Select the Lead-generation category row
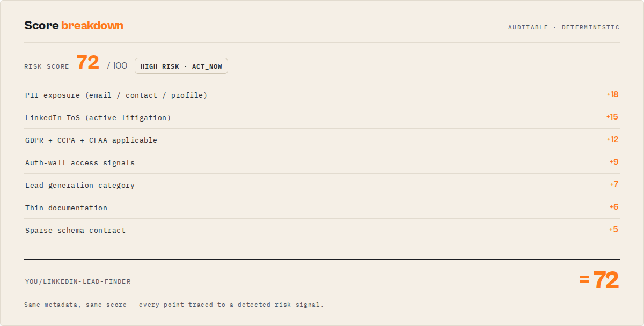This screenshot has height=326, width=644. click(322, 185)
